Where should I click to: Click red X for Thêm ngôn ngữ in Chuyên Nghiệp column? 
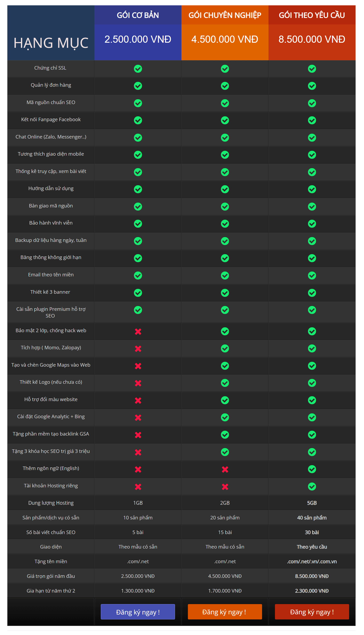225,469
